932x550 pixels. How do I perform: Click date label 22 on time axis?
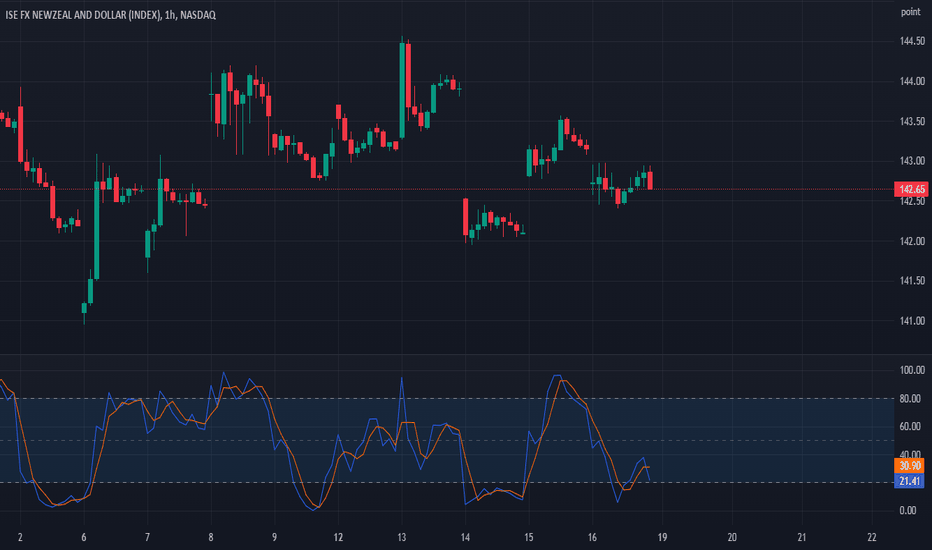click(872, 537)
